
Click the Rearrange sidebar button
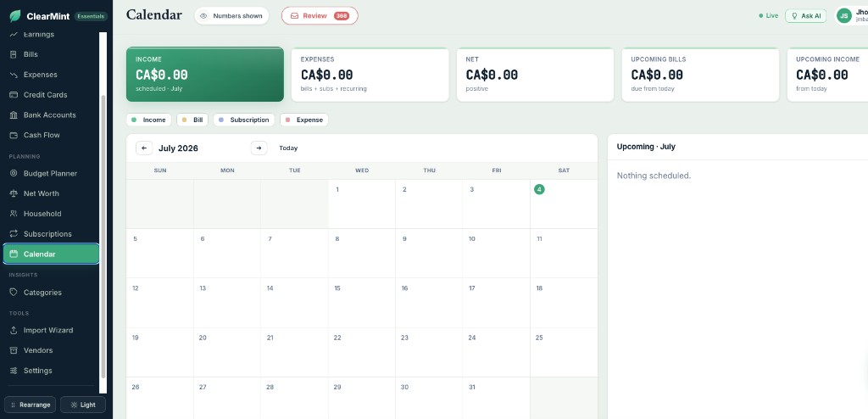[31, 405]
